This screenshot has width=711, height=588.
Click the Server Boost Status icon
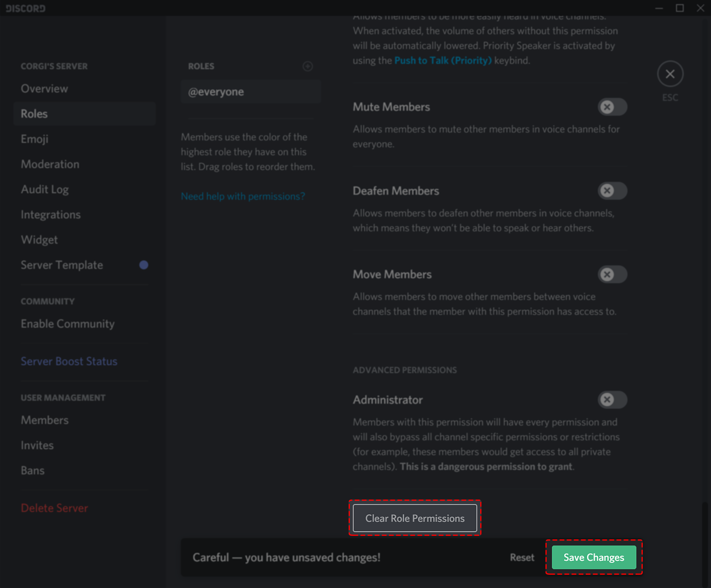69,361
